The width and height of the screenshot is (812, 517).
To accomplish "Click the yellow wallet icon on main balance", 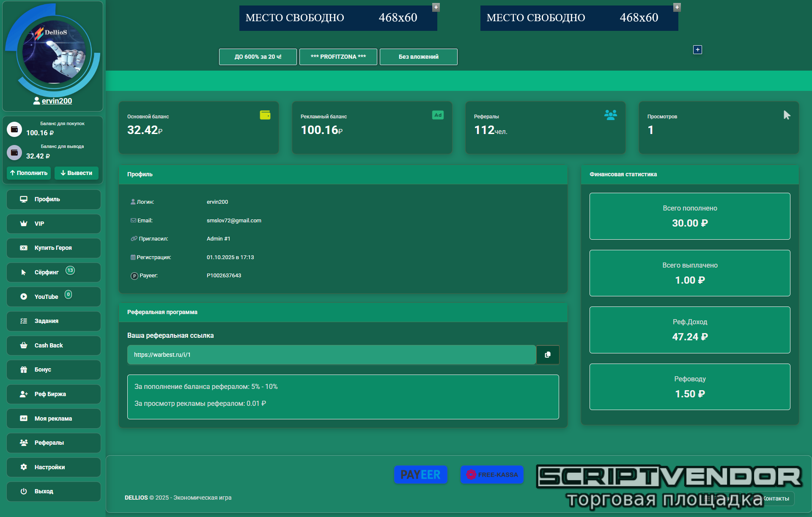I will click(x=265, y=115).
